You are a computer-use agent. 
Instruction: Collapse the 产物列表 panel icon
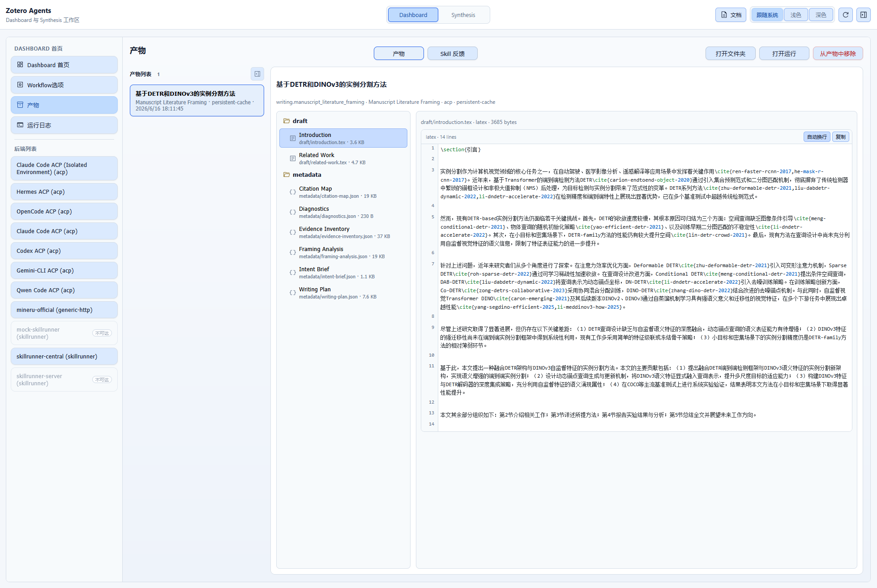257,74
